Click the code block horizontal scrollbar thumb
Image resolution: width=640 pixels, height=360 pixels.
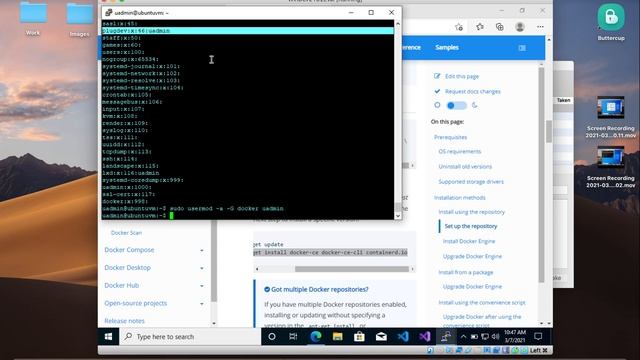[351, 269]
